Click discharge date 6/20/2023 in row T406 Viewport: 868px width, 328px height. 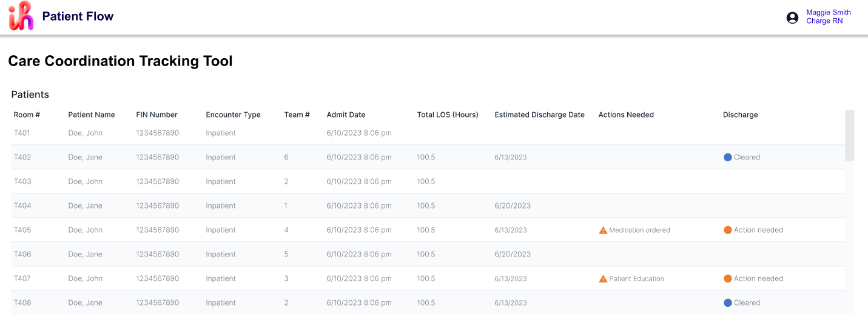[513, 254]
